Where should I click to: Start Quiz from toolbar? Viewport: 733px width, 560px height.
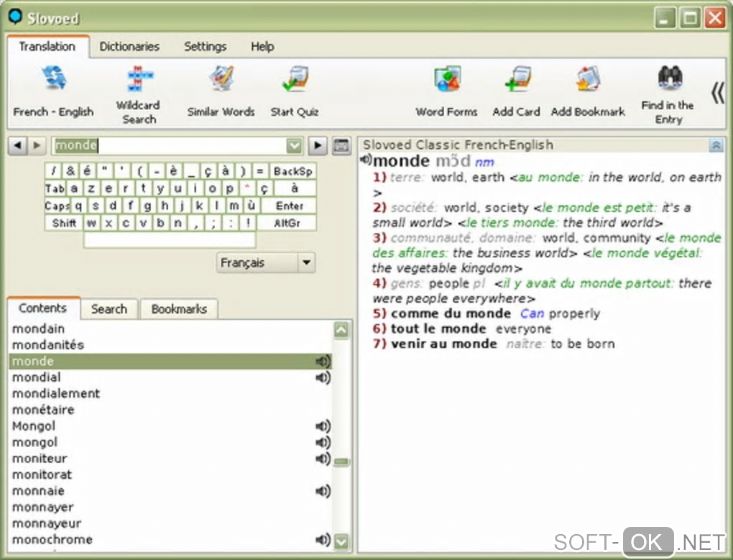click(295, 91)
